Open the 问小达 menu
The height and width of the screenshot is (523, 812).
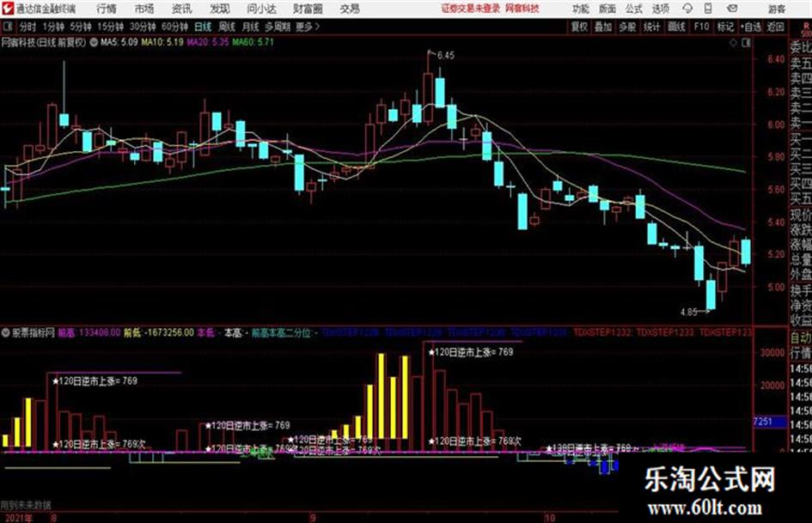pos(261,9)
